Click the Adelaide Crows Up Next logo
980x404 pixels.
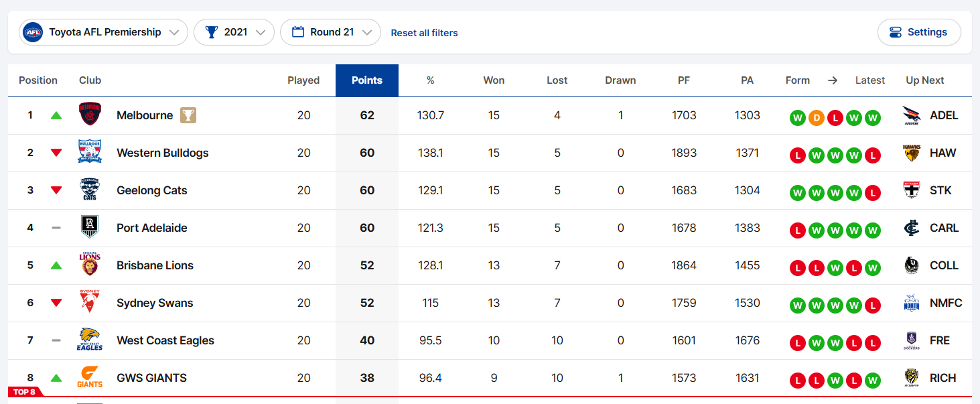(x=911, y=115)
